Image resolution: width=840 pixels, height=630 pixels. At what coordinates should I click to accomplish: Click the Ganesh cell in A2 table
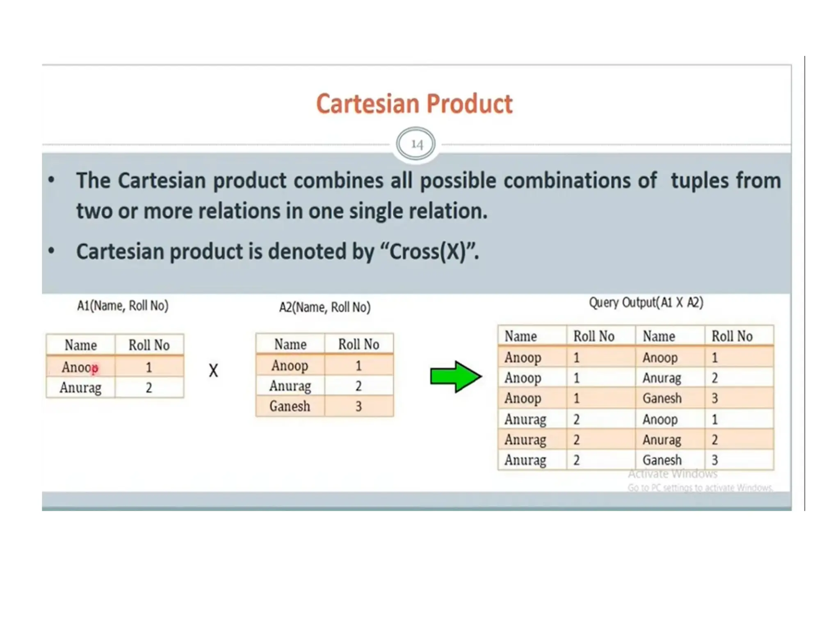(x=290, y=406)
